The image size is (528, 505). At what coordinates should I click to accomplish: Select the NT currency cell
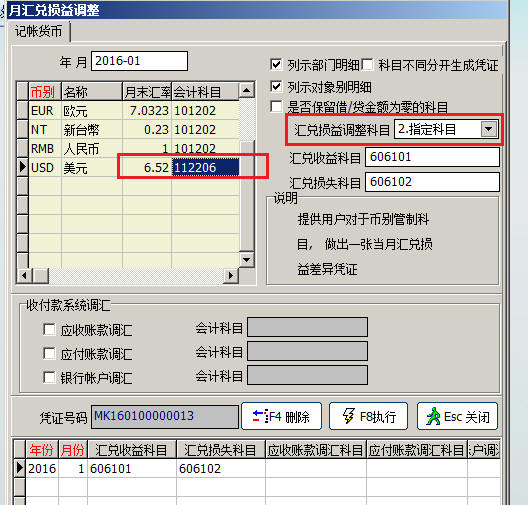[x=45, y=130]
